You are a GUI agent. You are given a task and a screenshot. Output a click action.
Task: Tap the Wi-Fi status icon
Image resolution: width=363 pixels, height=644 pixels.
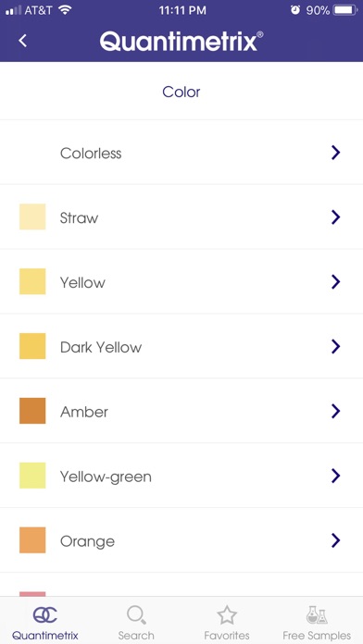[x=65, y=10]
